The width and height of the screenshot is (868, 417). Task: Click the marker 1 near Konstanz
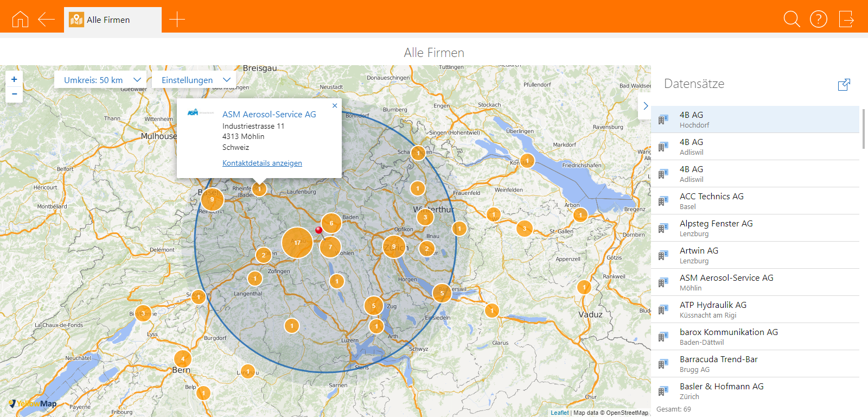tap(527, 161)
